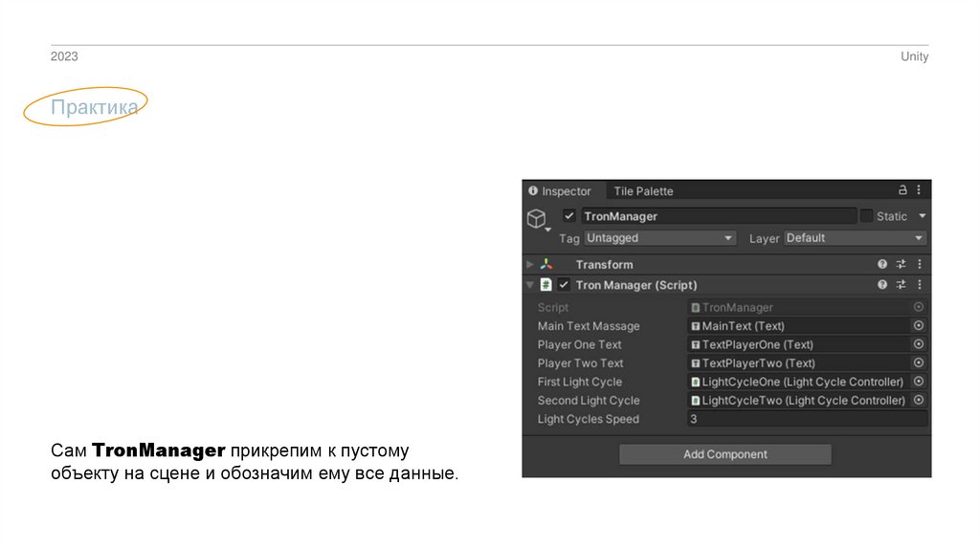Image resolution: width=980 pixels, height=549 pixels.
Task: Open Transform help reference icon
Action: click(881, 264)
